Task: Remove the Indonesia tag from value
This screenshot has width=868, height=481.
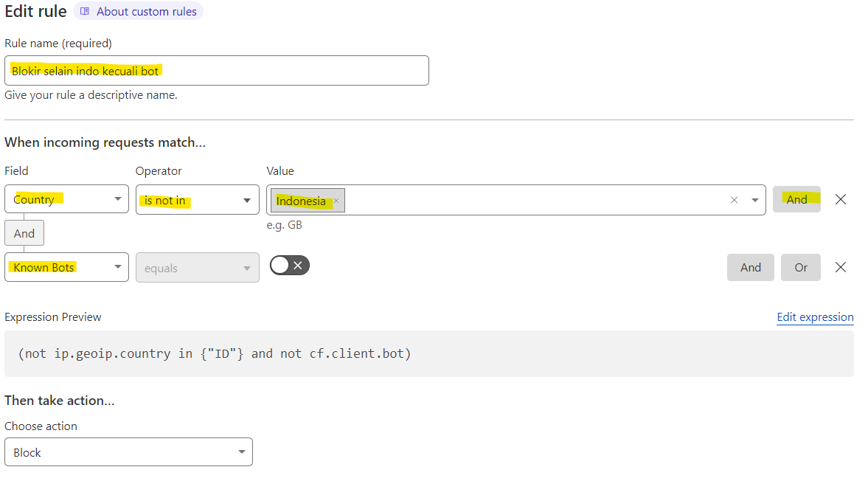Action: pos(336,201)
